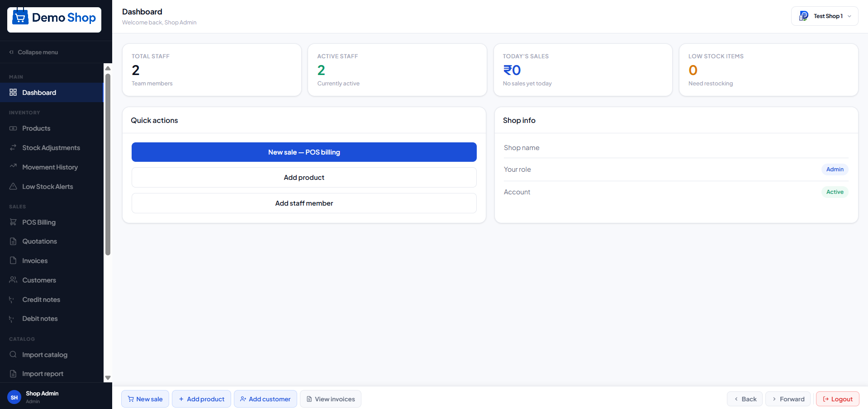868x409 pixels.
Task: Click the Dashboard grid icon in sidebar
Action: point(13,92)
